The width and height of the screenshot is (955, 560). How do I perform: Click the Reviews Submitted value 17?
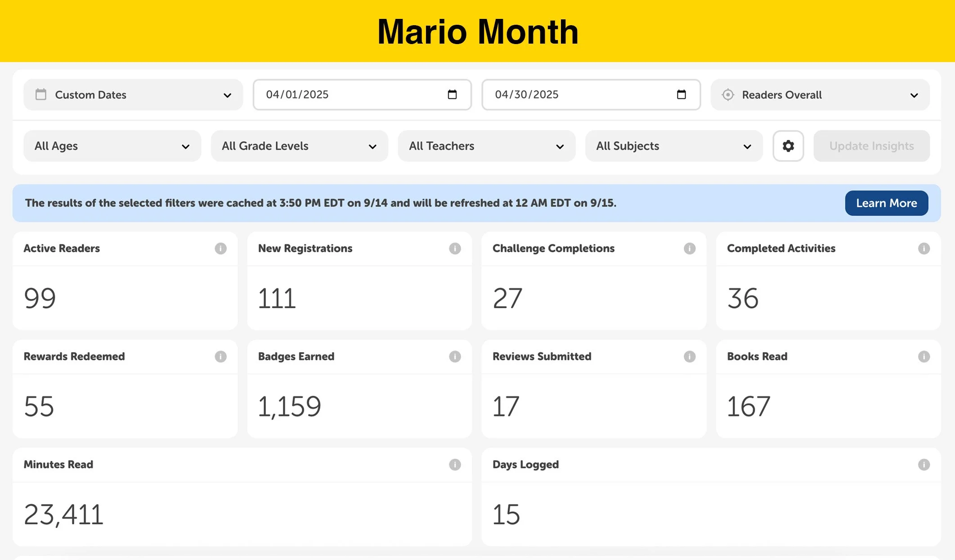(x=506, y=406)
